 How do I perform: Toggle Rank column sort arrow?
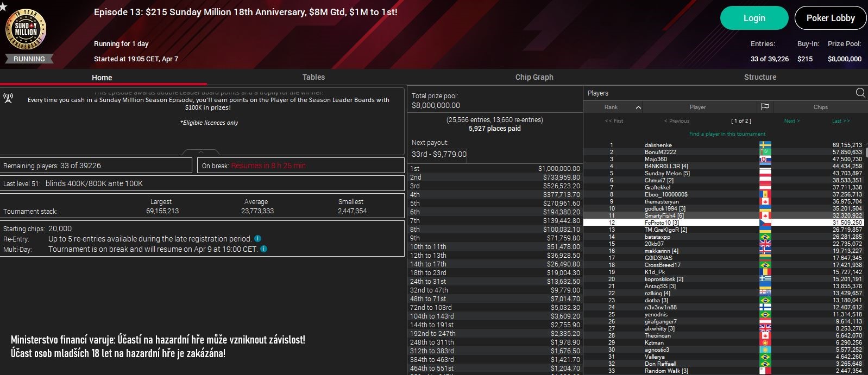click(x=638, y=107)
